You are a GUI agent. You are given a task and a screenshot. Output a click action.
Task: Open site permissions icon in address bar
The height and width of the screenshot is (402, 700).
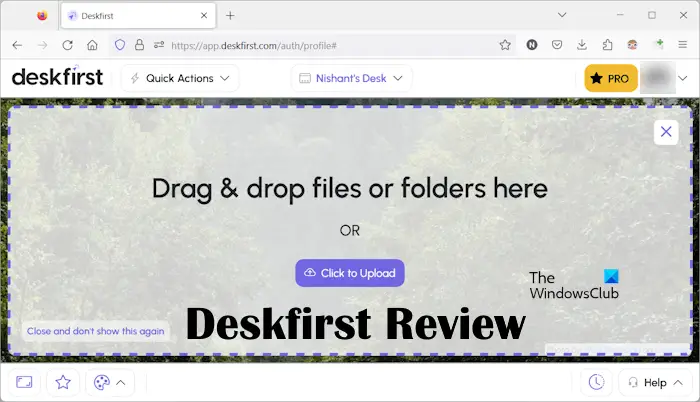coord(159,45)
